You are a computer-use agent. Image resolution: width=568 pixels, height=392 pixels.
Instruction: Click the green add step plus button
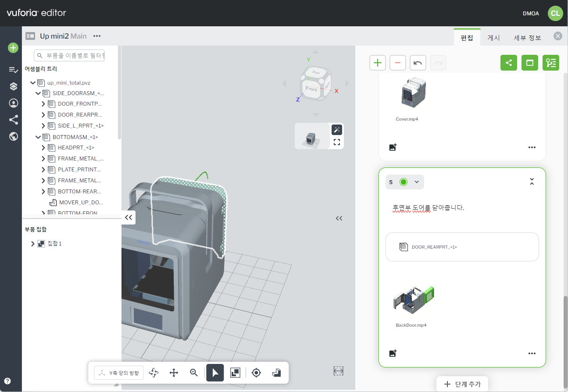pyautogui.click(x=378, y=63)
